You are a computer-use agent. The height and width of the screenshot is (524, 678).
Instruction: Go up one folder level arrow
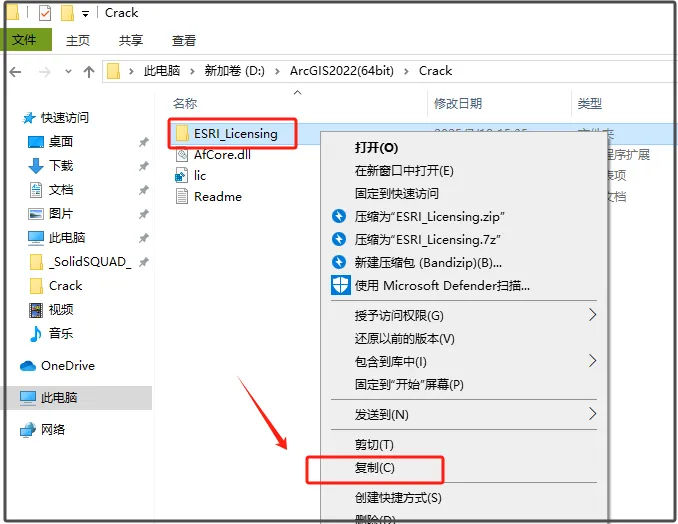pyautogui.click(x=89, y=72)
